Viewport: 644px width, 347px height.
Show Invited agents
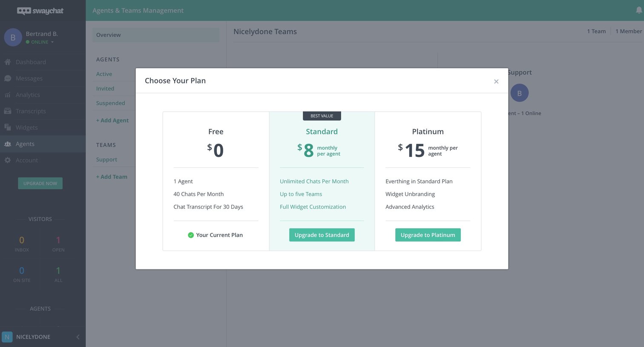coord(105,89)
